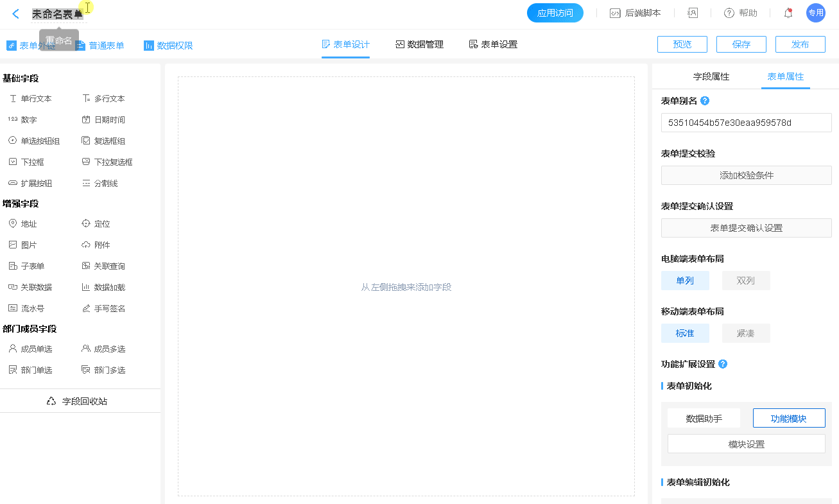Set desktop form layout to 双列
Image resolution: width=839 pixels, height=504 pixels.
(745, 281)
